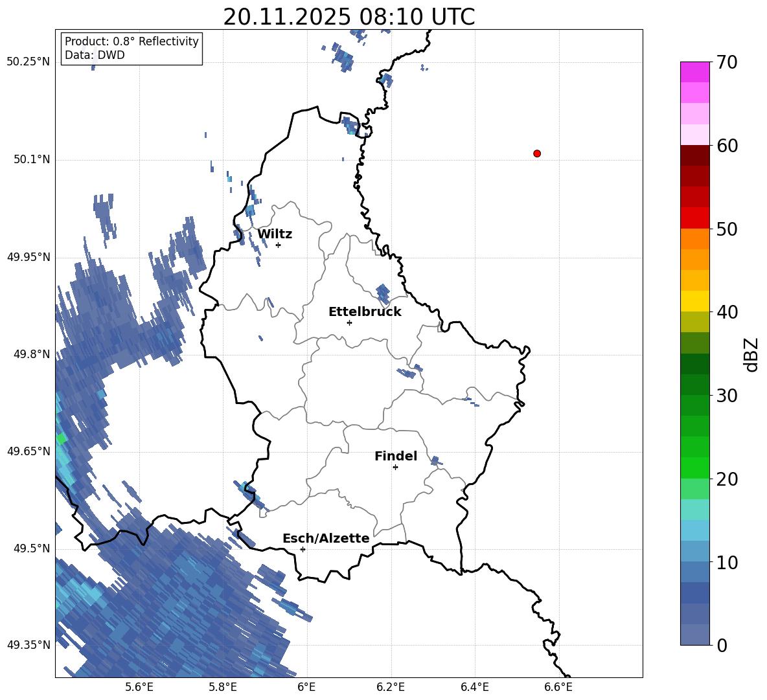The height and width of the screenshot is (700, 767).
Task: Click the 5.6°E longitude label
Action: click(x=139, y=687)
